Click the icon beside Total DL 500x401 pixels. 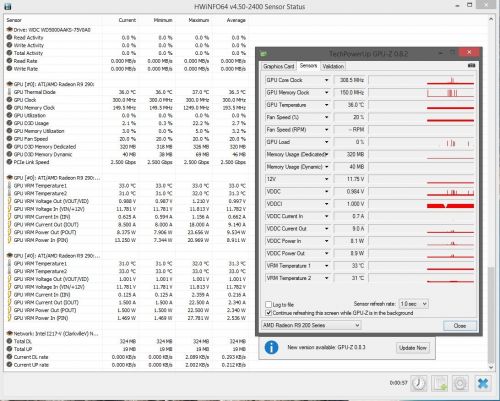pos(9,341)
